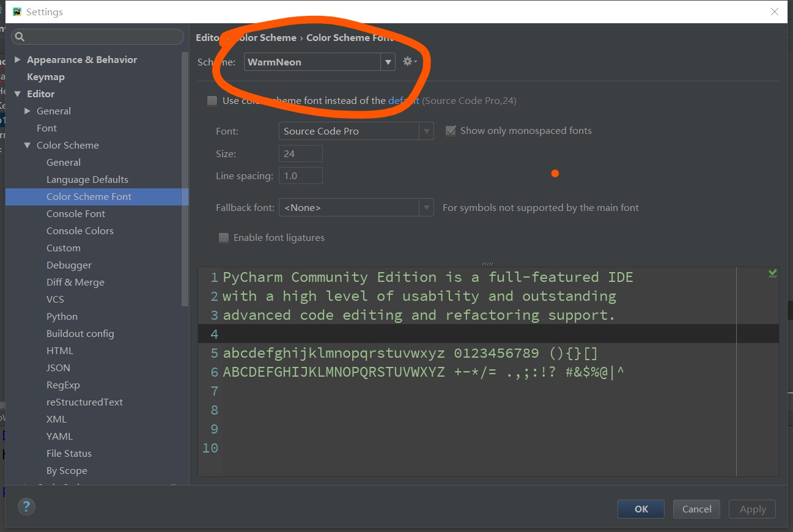Collapse the Editor tree node

pos(18,94)
